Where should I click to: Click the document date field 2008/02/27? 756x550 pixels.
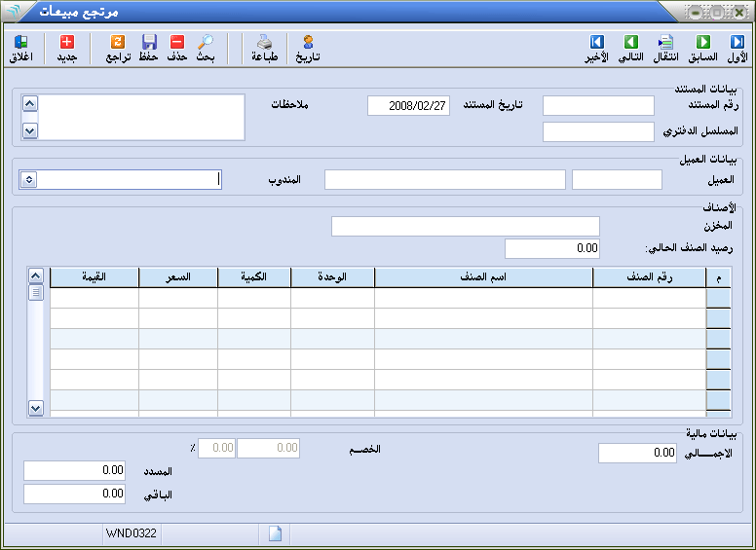[x=408, y=106]
